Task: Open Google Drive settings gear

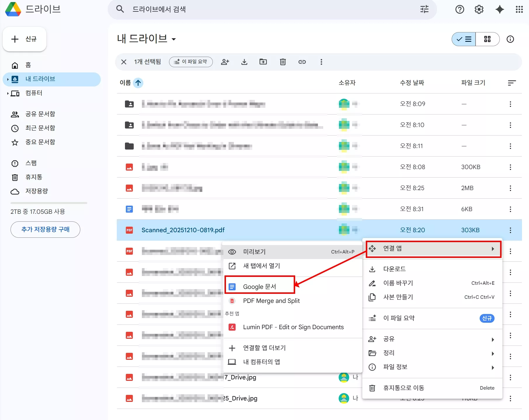Action: [479, 9]
